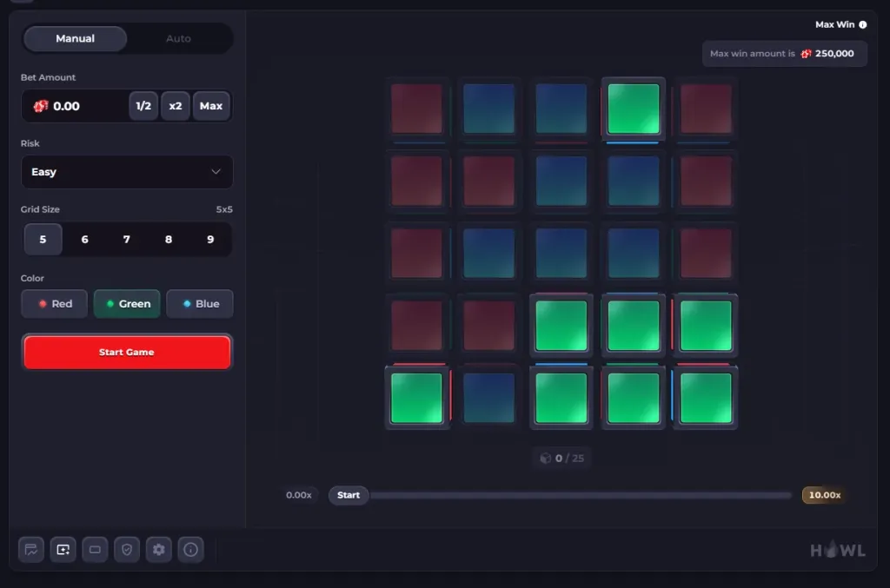Select the blue tile in the bottom row

(488, 398)
